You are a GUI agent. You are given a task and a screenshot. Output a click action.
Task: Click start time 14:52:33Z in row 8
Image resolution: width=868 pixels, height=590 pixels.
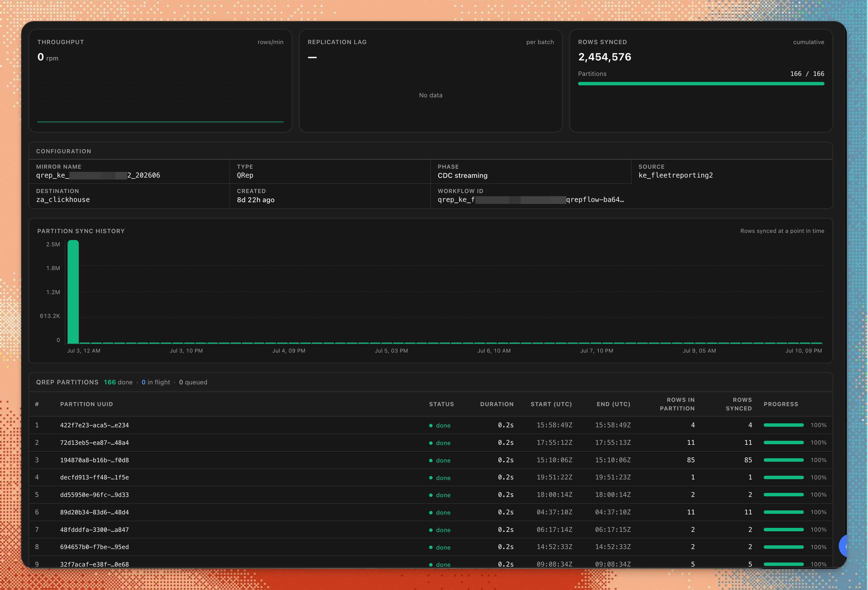pyautogui.click(x=554, y=547)
